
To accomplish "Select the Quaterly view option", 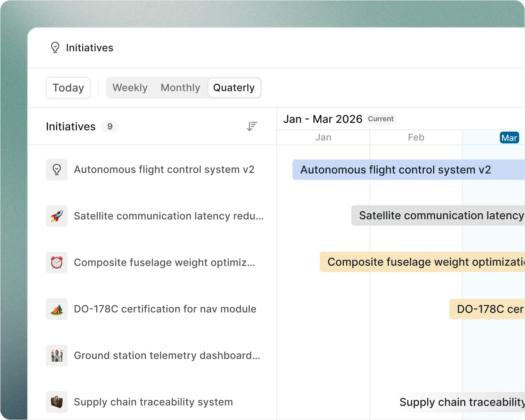I will [x=234, y=88].
